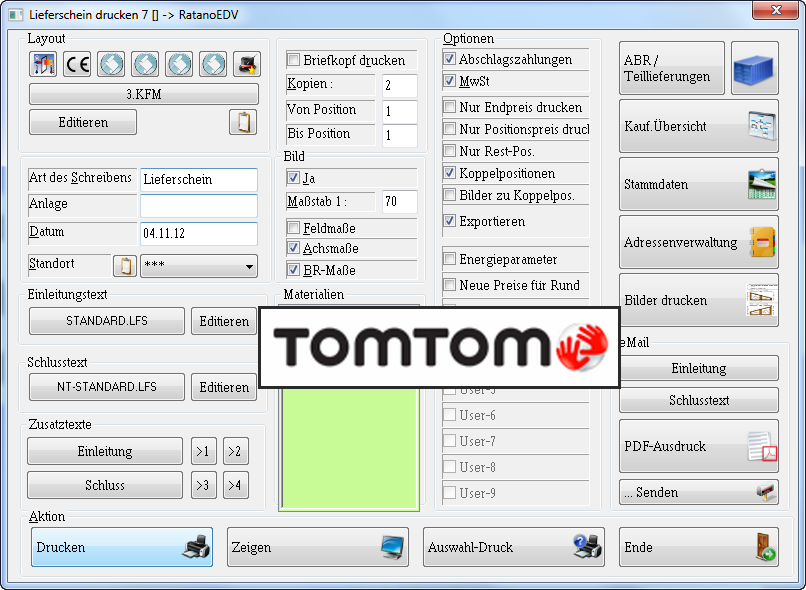Click the ... Senden mail button
Image resolution: width=806 pixels, height=590 pixels.
pos(699,493)
